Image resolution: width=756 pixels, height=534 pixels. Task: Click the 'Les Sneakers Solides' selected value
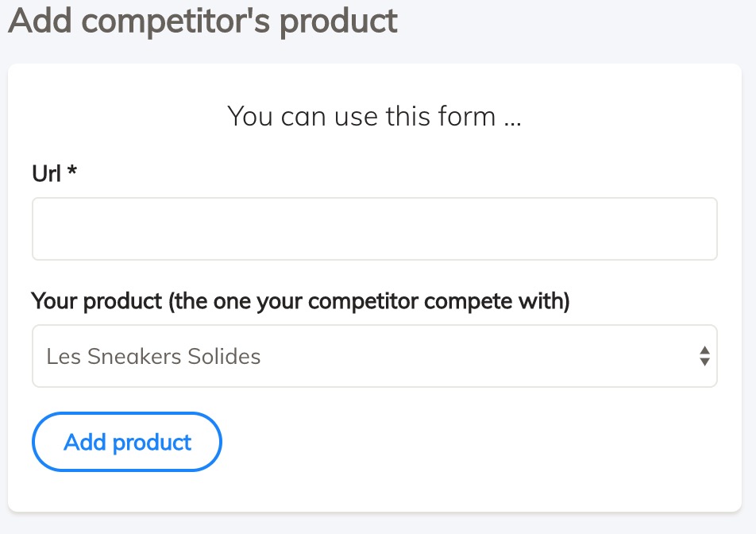[153, 356]
